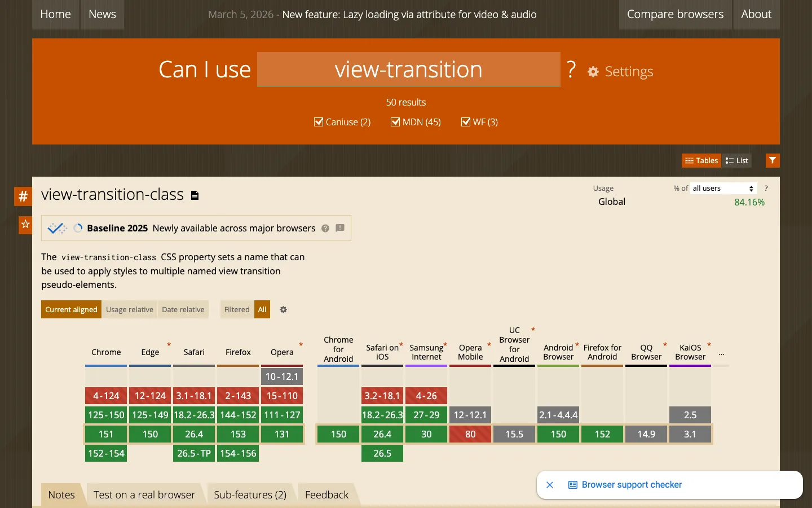Click the filter funnel icon
This screenshot has height=508, width=812.
(x=773, y=161)
